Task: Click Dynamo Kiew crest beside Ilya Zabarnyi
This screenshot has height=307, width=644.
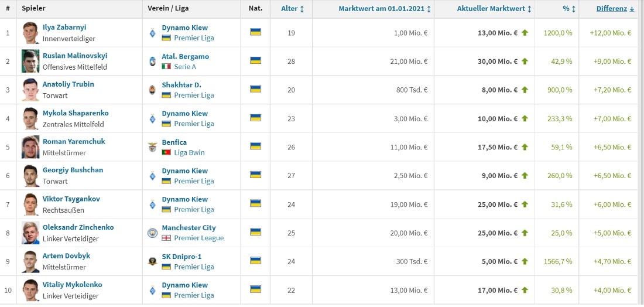Action: tap(152, 33)
